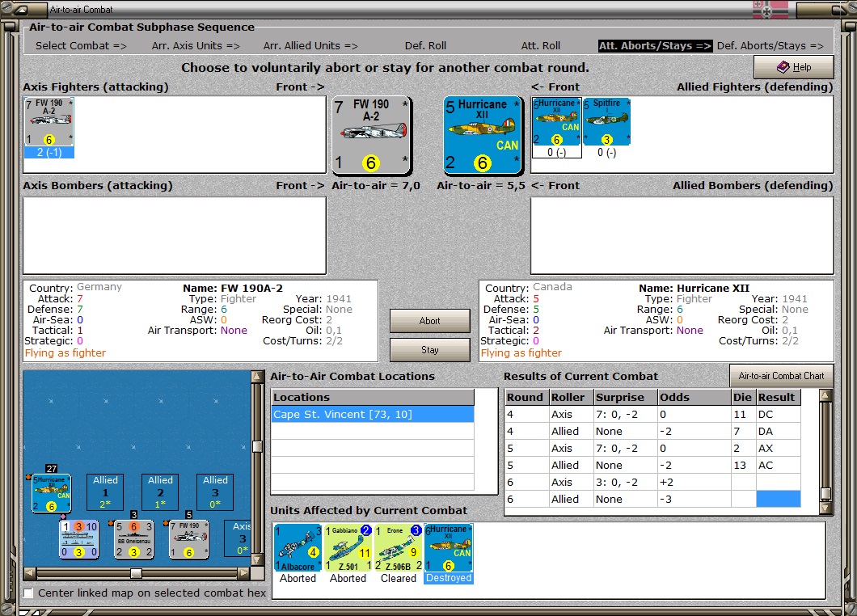Click the Arr. Axis Units subphase step
Image resolution: width=857 pixels, height=616 pixels.
click(196, 46)
